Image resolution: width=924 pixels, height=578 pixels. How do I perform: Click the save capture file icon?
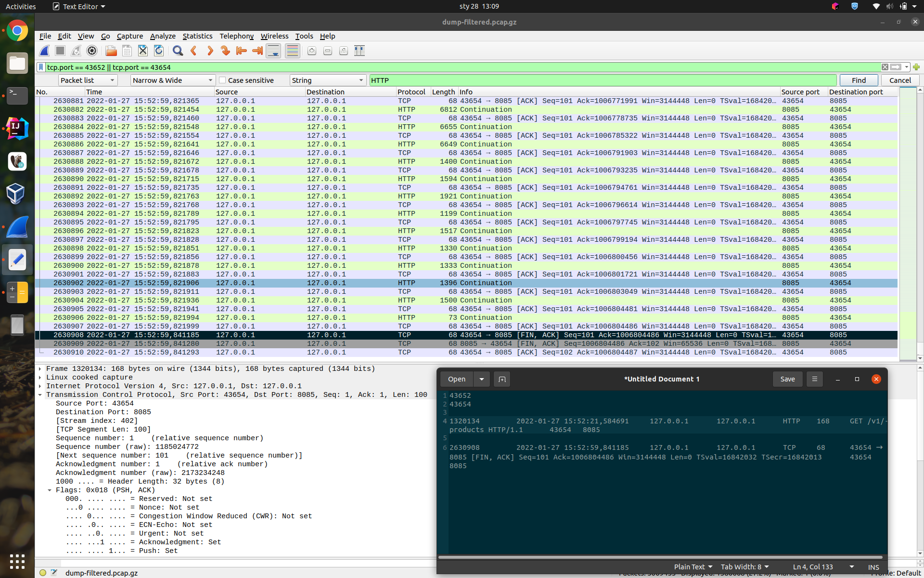coord(127,51)
